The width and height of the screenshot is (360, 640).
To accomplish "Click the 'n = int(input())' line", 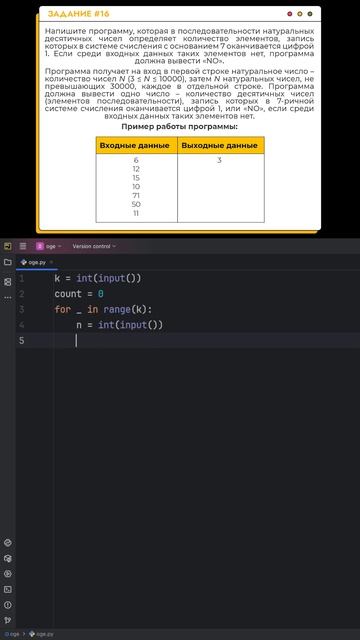I will coord(120,325).
